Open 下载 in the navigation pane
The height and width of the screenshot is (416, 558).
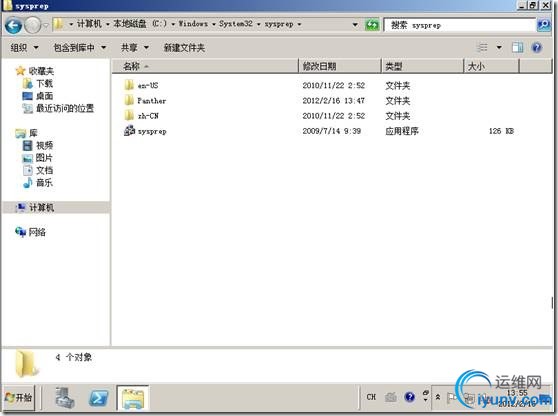[x=38, y=84]
